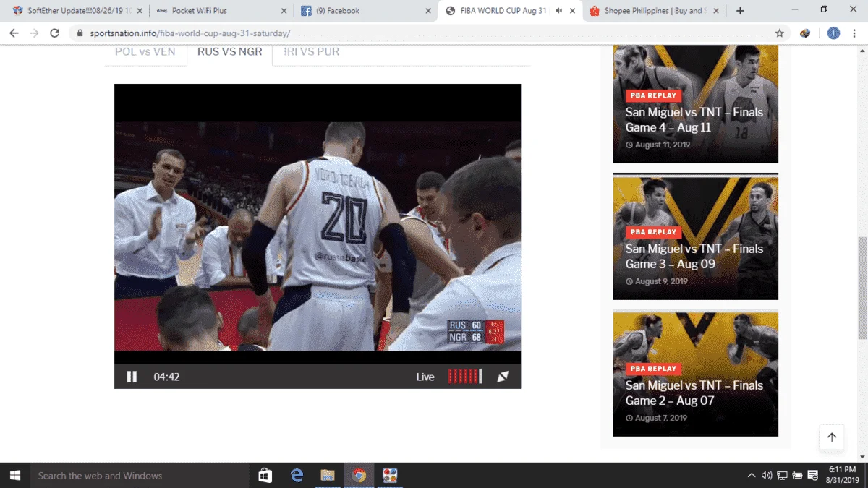The image size is (868, 488).
Task: Click PBA REPLAY tag on Game 2 card
Action: 653,369
